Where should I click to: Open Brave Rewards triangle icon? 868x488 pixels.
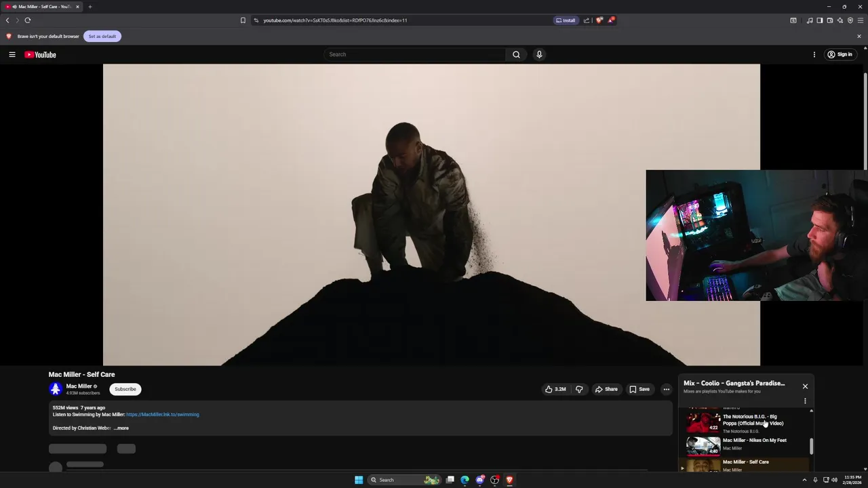click(x=610, y=20)
